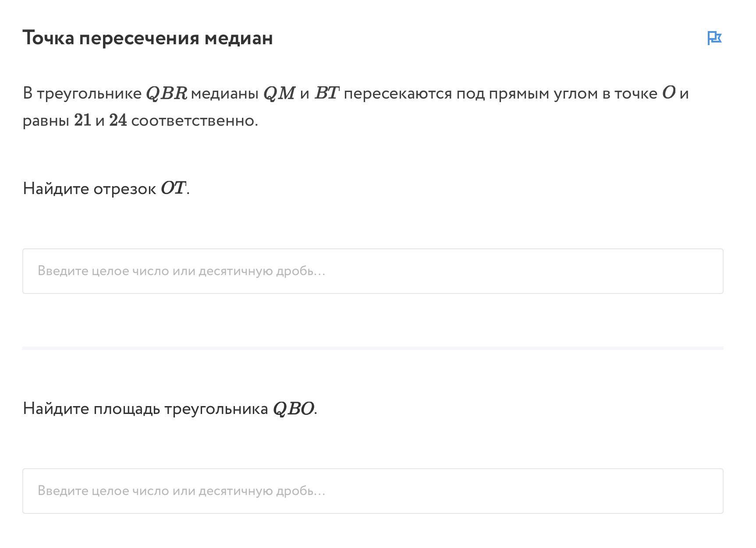Click the number 24 in the problem text
756x548 pixels.
(118, 120)
